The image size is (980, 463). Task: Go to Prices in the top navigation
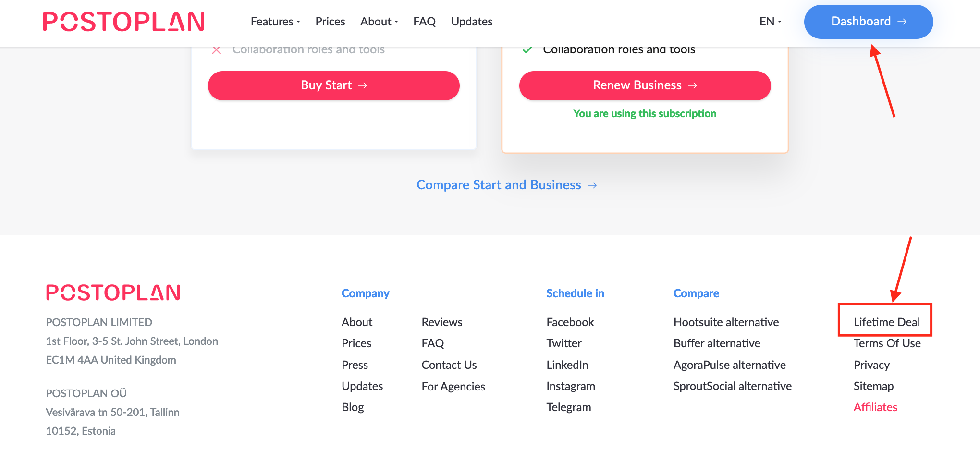click(x=330, y=22)
